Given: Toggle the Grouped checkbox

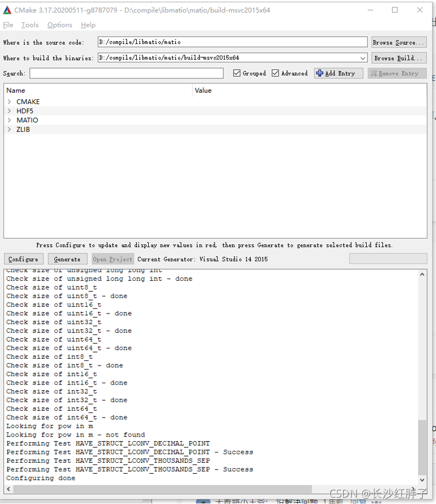Looking at the screenshot, I should click(x=237, y=73).
